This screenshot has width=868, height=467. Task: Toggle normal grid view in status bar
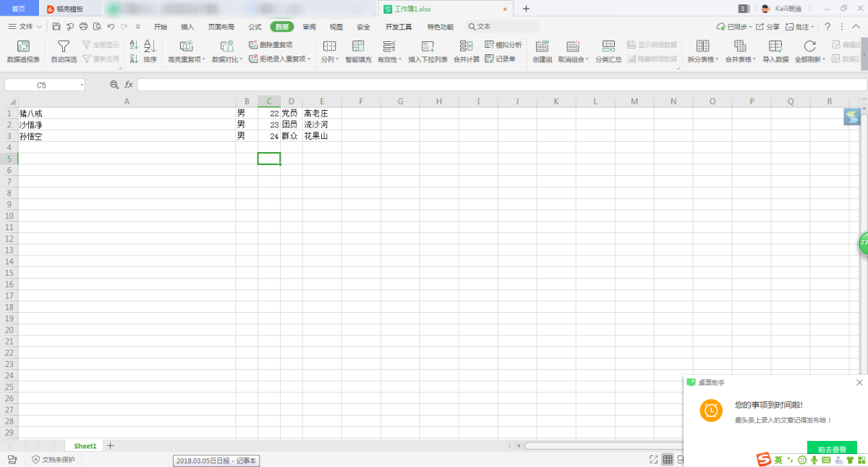(668, 459)
